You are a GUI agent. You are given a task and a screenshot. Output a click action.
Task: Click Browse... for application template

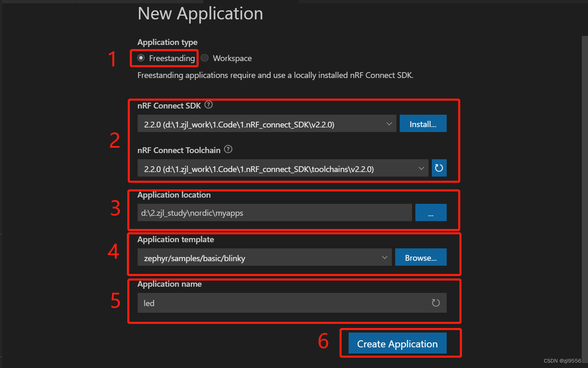click(x=421, y=257)
